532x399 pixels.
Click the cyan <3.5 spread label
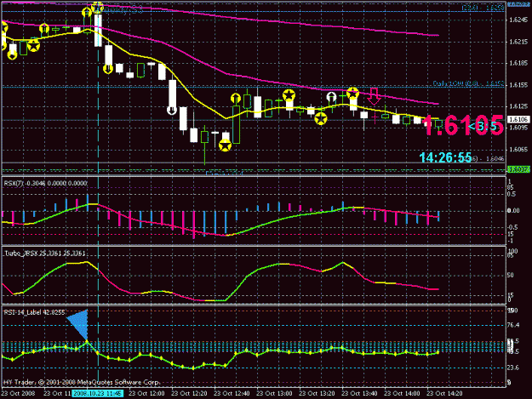click(x=482, y=127)
